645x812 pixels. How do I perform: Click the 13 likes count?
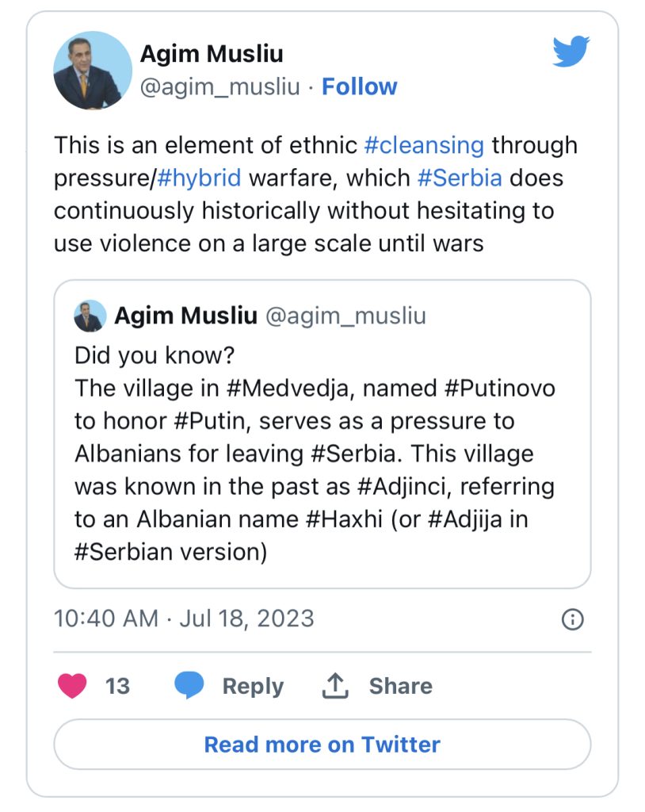coord(117,686)
